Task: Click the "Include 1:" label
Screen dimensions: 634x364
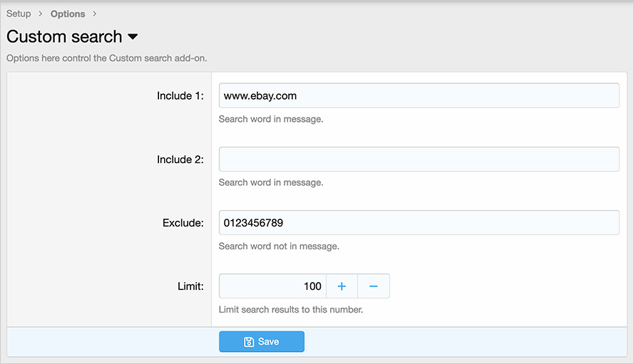Action: point(180,95)
